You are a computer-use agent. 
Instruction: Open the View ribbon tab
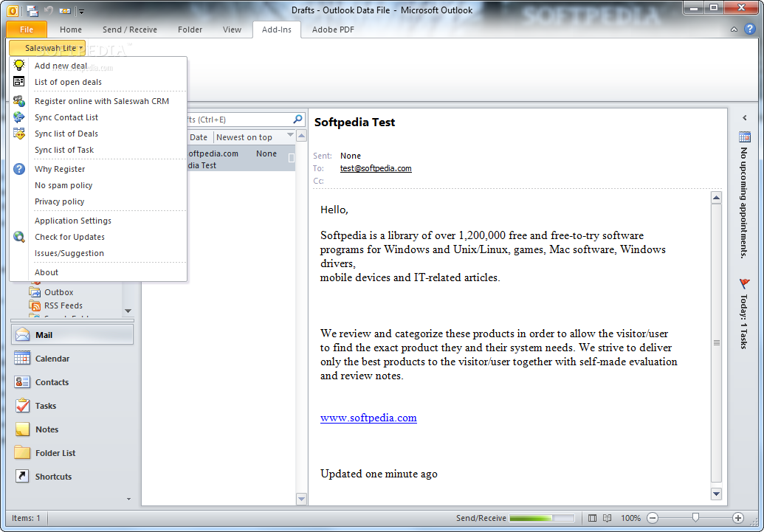pyautogui.click(x=232, y=30)
